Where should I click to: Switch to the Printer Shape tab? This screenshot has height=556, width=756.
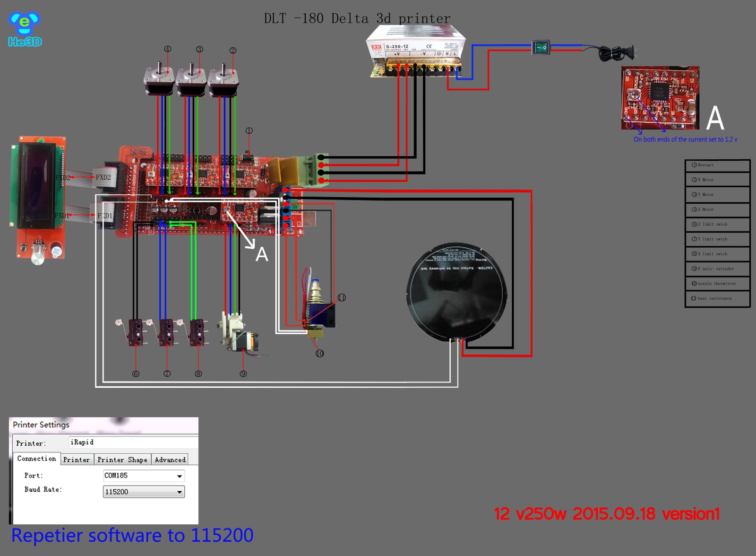[122, 460]
